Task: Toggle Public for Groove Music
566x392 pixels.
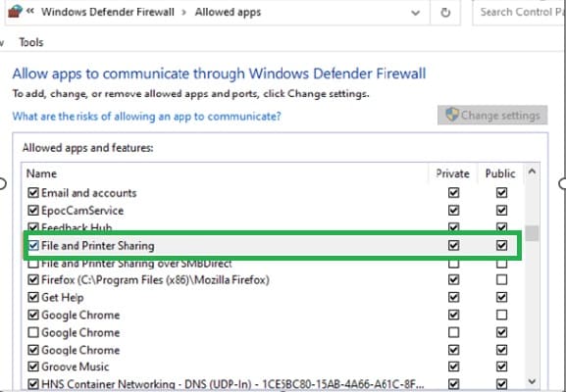Action: click(501, 367)
